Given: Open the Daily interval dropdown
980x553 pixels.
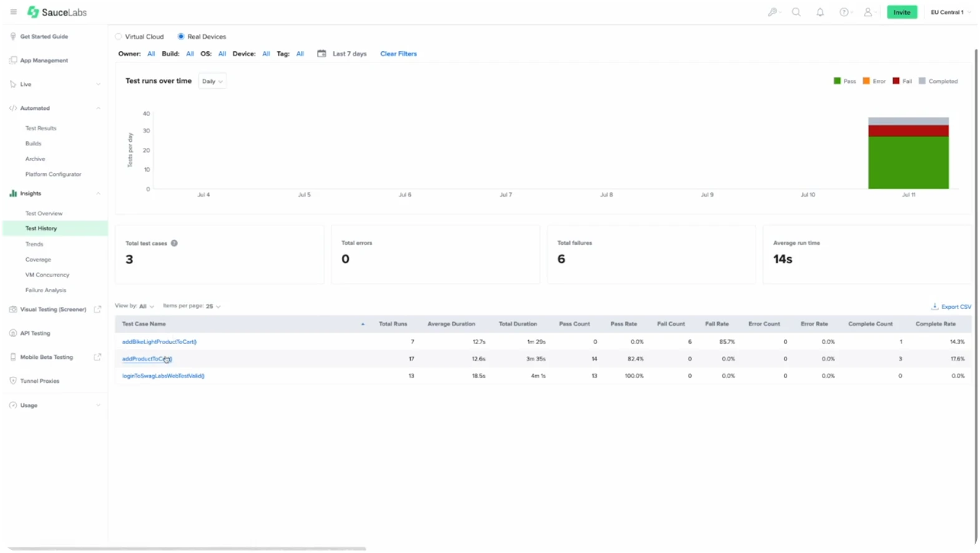Looking at the screenshot, I should click(212, 81).
